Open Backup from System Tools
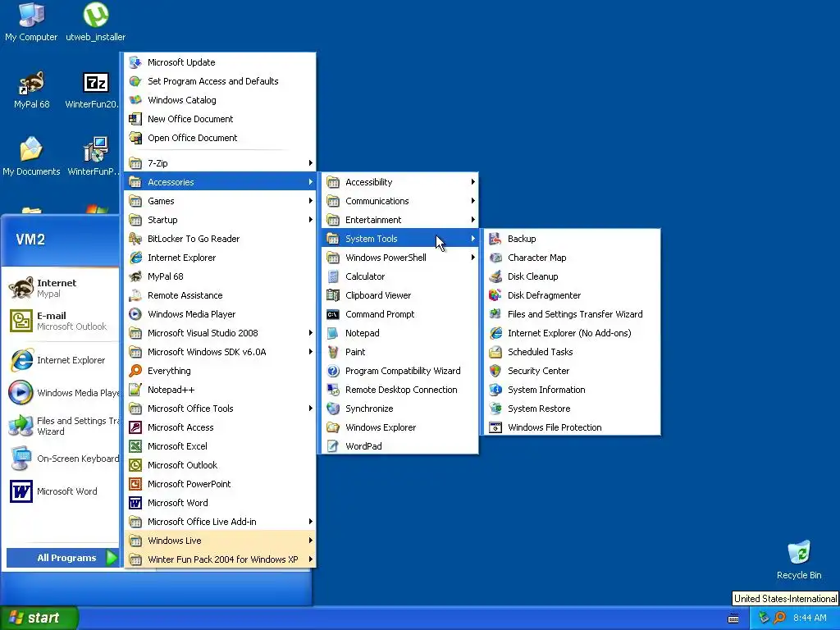 pyautogui.click(x=571, y=239)
